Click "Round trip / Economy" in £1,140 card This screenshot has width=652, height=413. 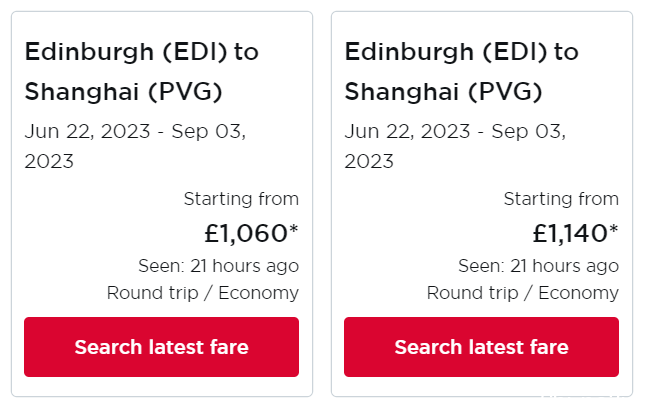(x=523, y=293)
